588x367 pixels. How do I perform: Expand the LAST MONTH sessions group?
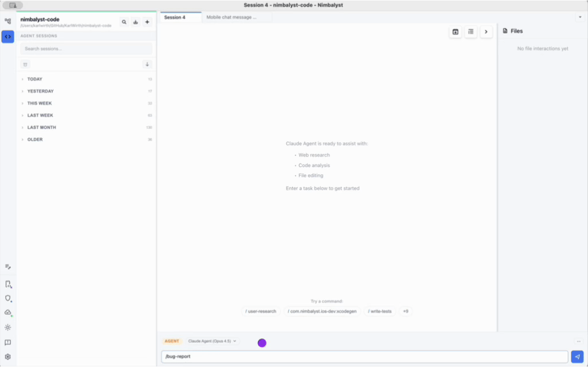(x=41, y=127)
